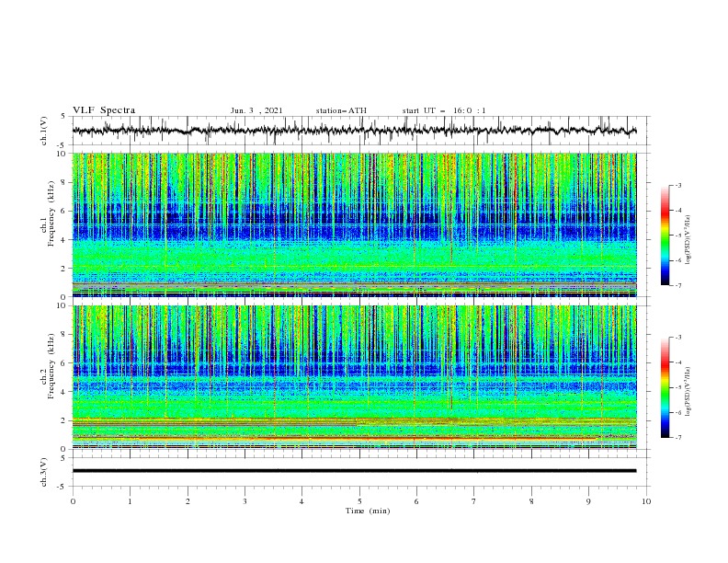
Task: Click the thick black ch.3 voltage trace
Action: [x=354, y=471]
